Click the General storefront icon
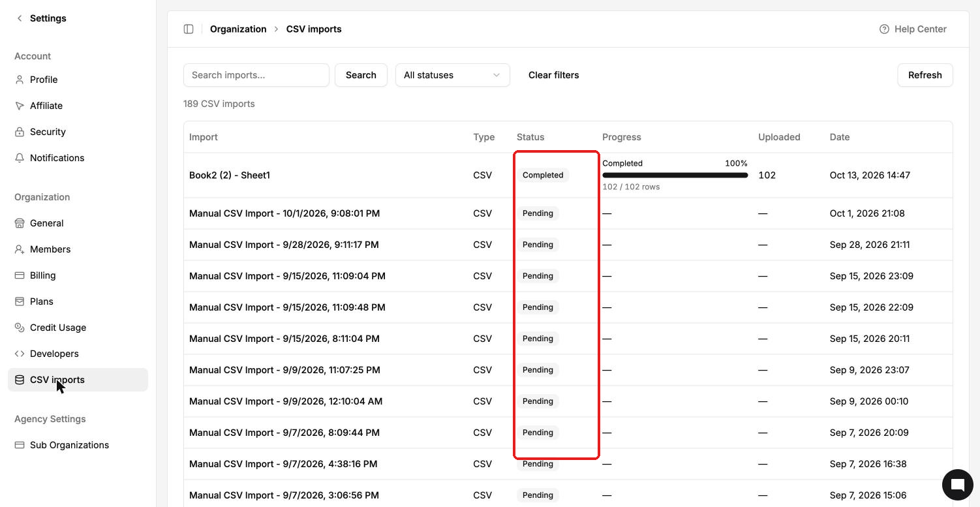 pos(20,223)
